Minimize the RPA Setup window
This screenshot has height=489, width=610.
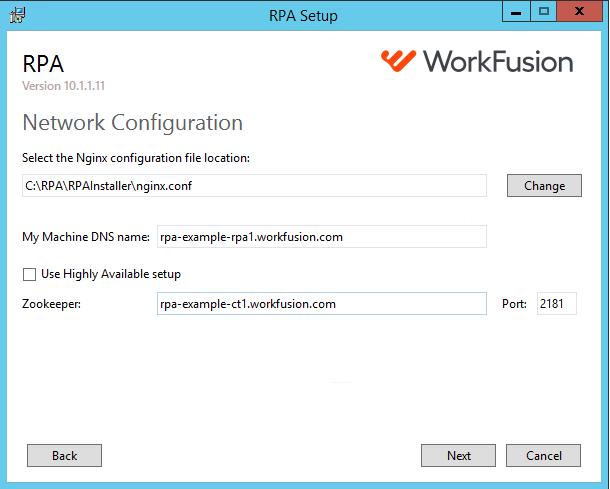tap(516, 12)
